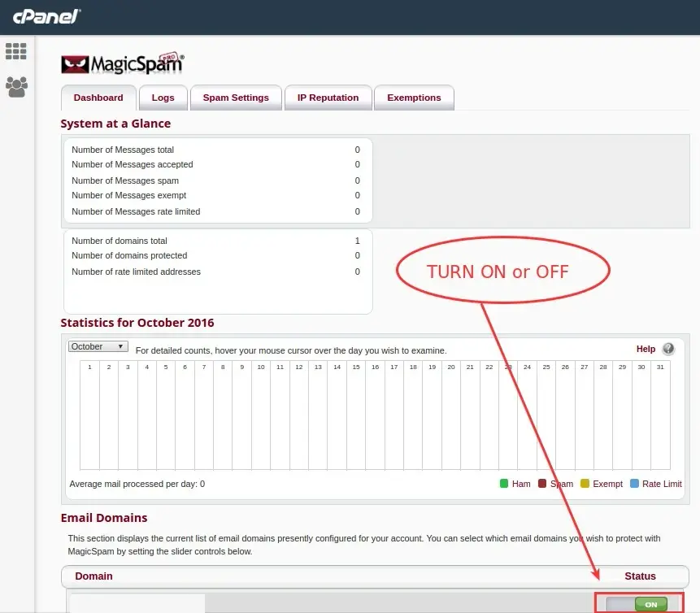
Task: Click 'Number of Messages exempt' row
Action: pos(216,195)
